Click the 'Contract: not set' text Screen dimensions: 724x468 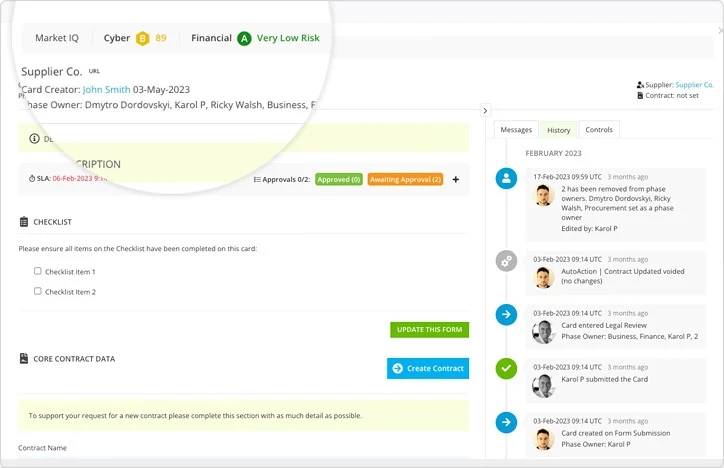click(x=672, y=96)
